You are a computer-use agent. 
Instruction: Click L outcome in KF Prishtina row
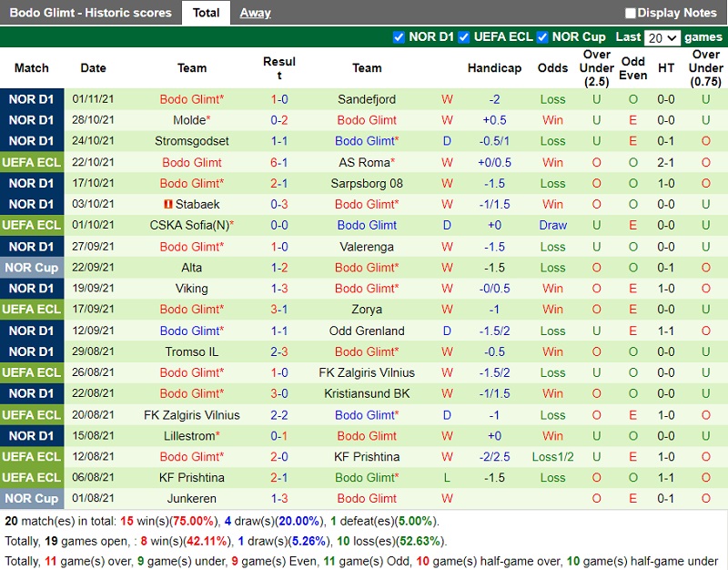point(447,477)
